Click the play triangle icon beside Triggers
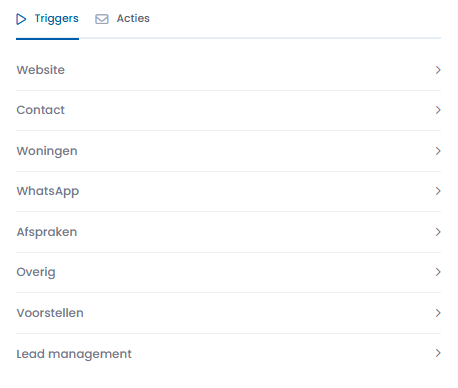Image resolution: width=458 pixels, height=388 pixels. 21,19
